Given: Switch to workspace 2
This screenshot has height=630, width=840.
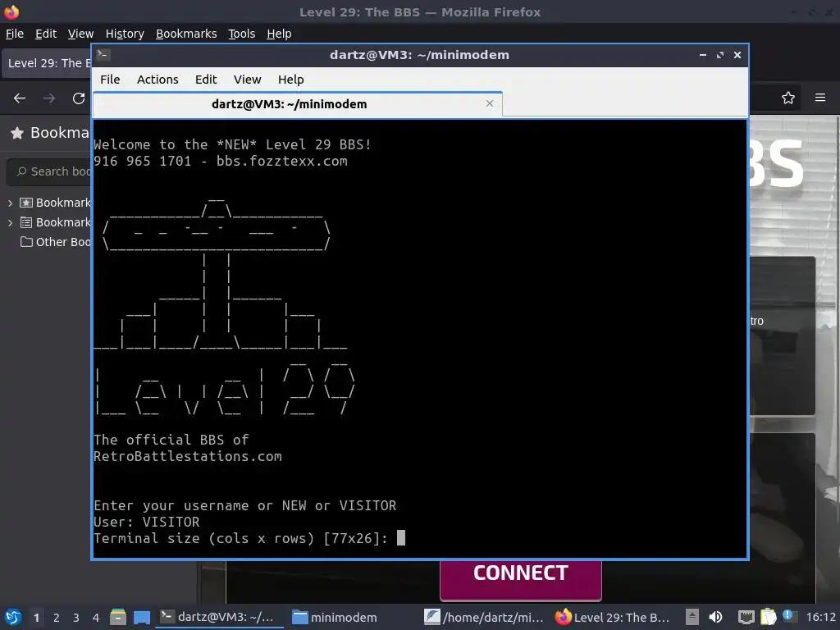Looking at the screenshot, I should coord(57,618).
